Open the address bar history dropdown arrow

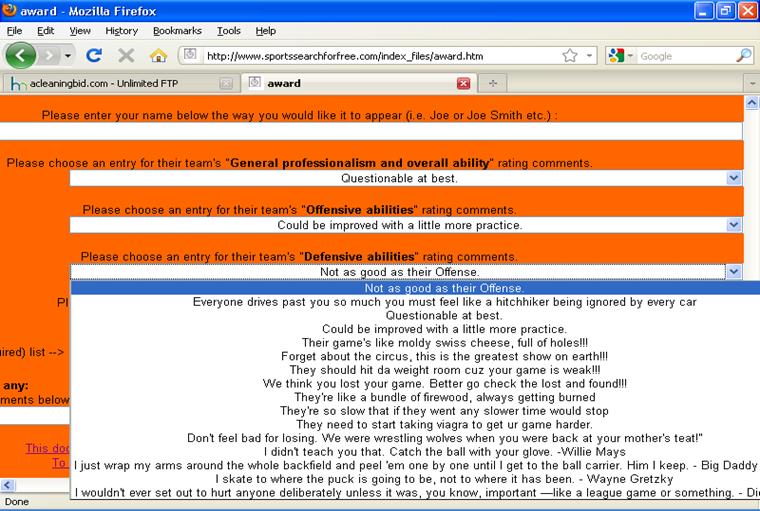coord(589,56)
